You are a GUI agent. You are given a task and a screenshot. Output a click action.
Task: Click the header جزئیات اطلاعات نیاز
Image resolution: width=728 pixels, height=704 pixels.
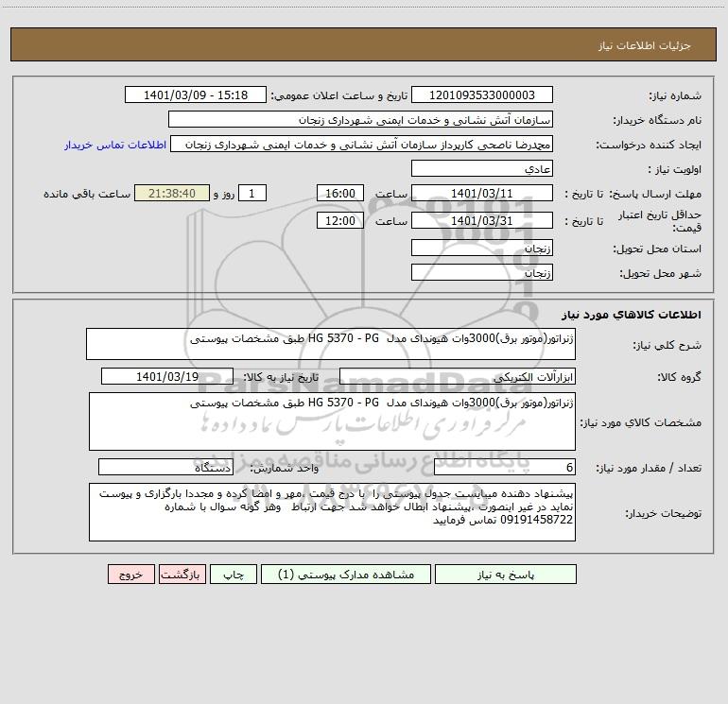pos(645,45)
